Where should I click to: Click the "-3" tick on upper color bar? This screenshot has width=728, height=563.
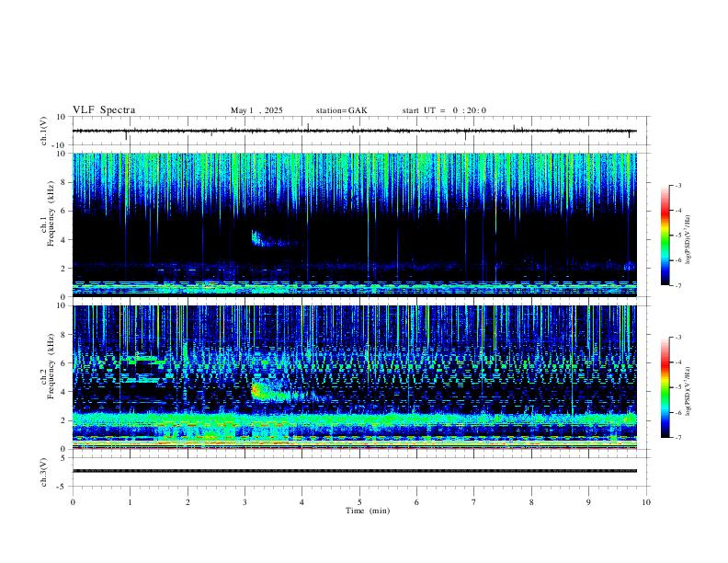point(678,185)
